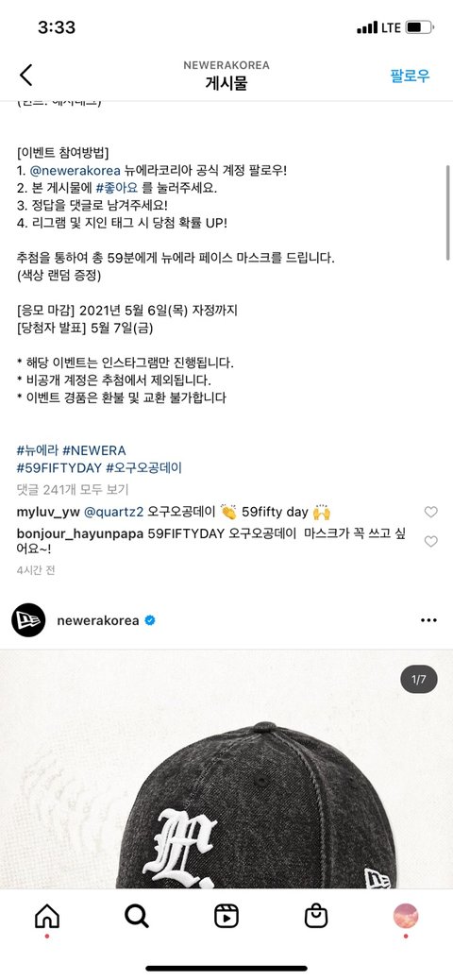Expand 댓글 241개 모두 보기 comments

[x=73, y=490]
